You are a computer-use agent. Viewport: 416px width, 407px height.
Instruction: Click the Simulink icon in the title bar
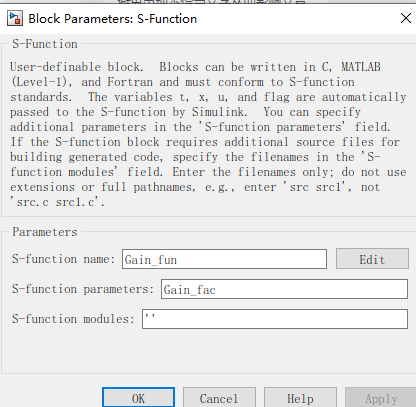15,19
